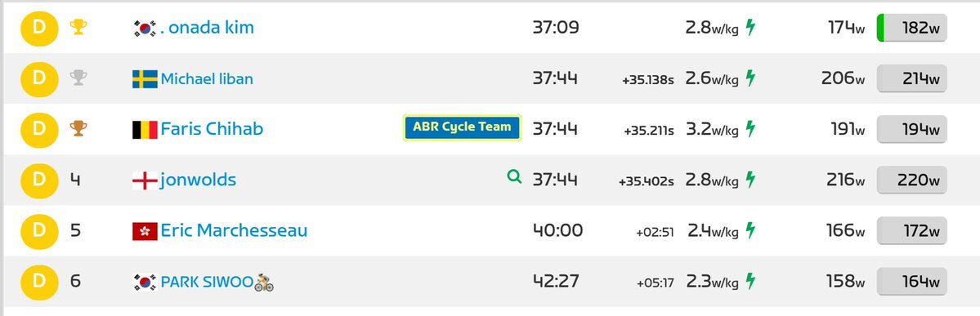980x316 pixels.
Task: Open Michael liban's rider profile
Action: pyautogui.click(x=207, y=78)
